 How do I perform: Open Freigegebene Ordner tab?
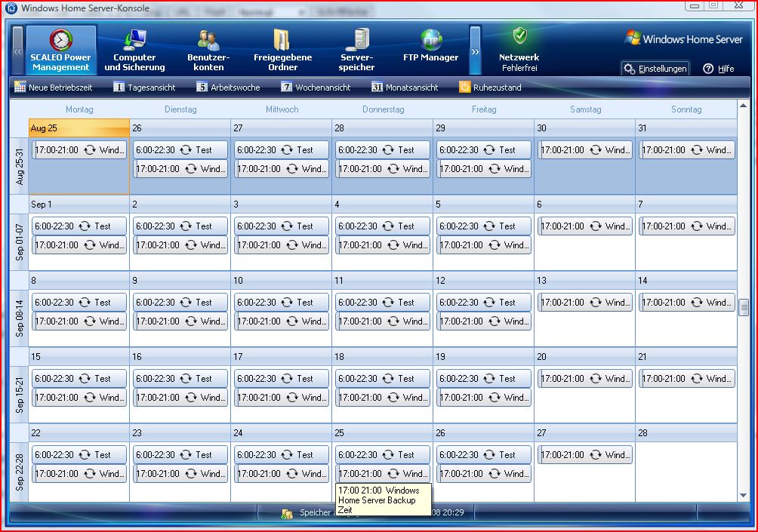pos(283,51)
